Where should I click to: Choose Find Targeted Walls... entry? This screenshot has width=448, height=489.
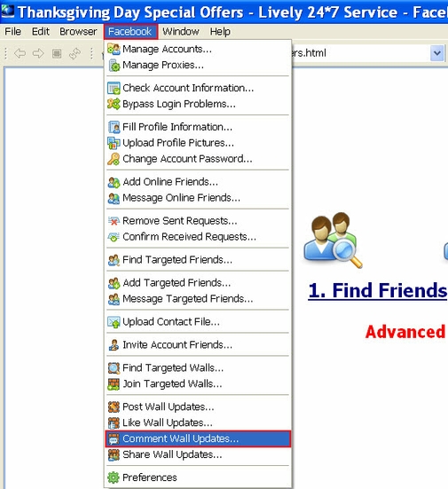(x=198, y=368)
